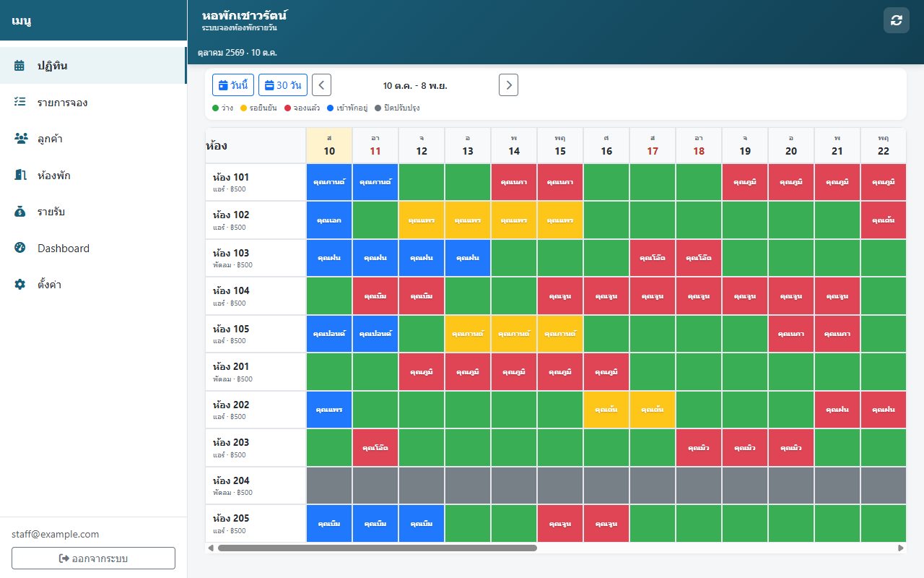Open คุณบิม booking in ห้อง 104 on 11
924x578 pixels.
(375, 296)
